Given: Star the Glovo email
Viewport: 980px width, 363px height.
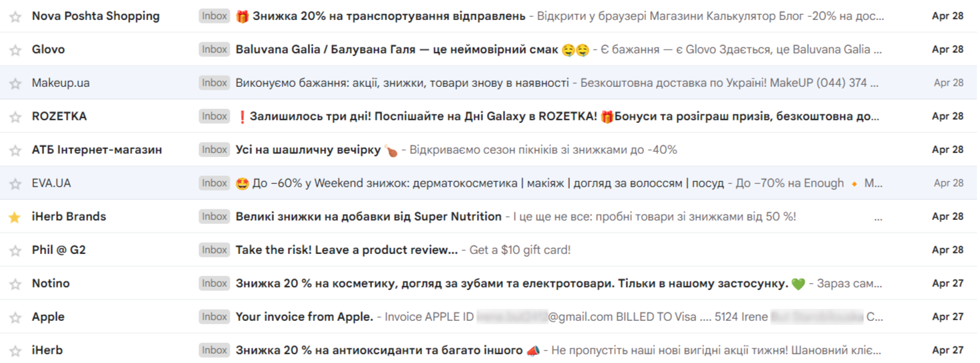Looking at the screenshot, I should pyautogui.click(x=15, y=50).
